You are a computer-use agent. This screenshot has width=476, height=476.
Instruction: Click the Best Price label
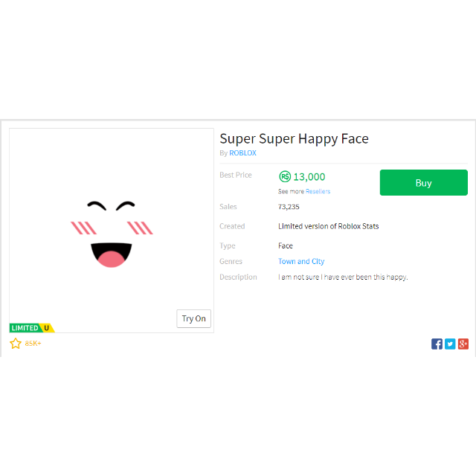pos(236,176)
